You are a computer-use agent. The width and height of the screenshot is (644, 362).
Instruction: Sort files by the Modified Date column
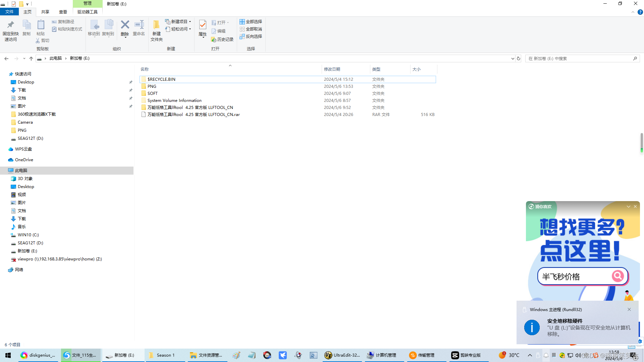pos(332,69)
